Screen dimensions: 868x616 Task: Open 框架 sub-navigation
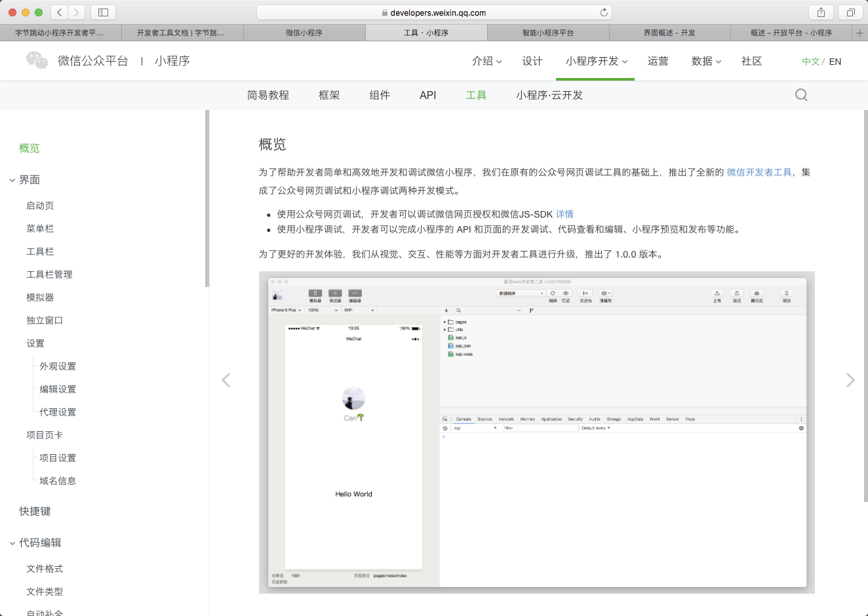point(329,95)
